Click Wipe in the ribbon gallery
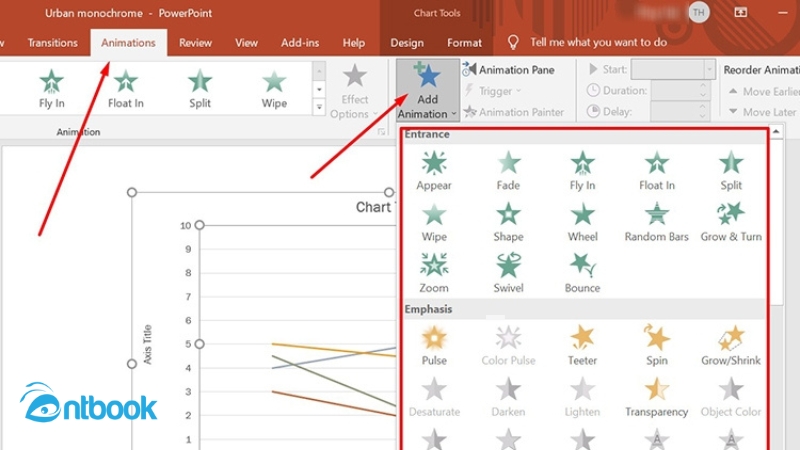The width and height of the screenshot is (800, 450). click(x=274, y=89)
